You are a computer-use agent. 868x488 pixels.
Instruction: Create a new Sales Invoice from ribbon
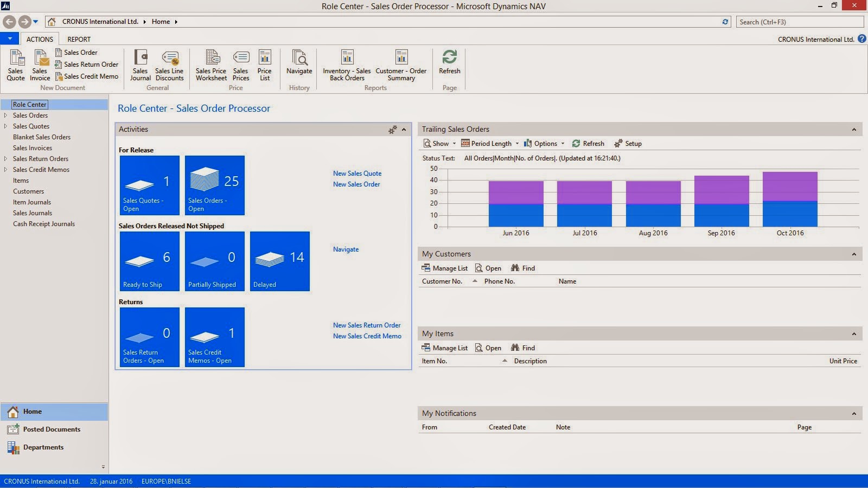click(x=40, y=65)
